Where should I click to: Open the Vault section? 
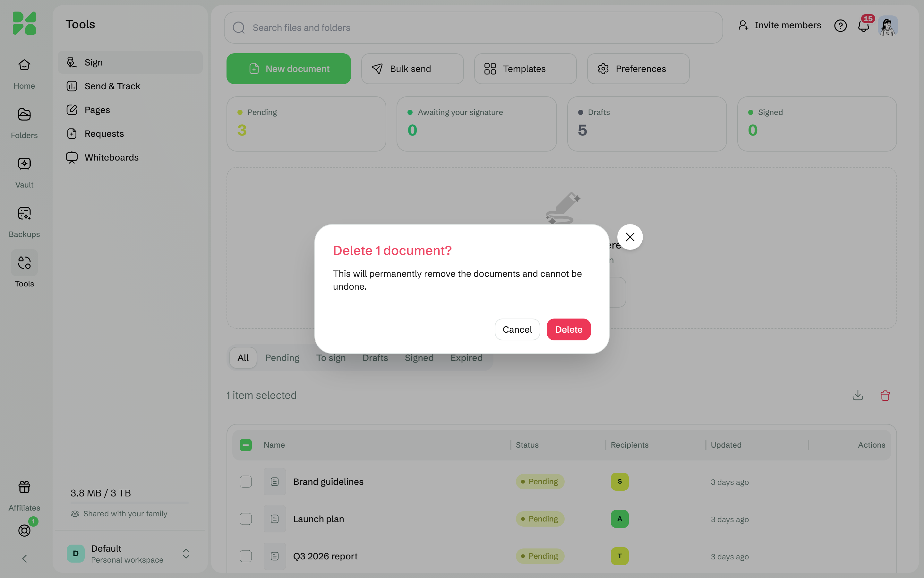pyautogui.click(x=24, y=172)
